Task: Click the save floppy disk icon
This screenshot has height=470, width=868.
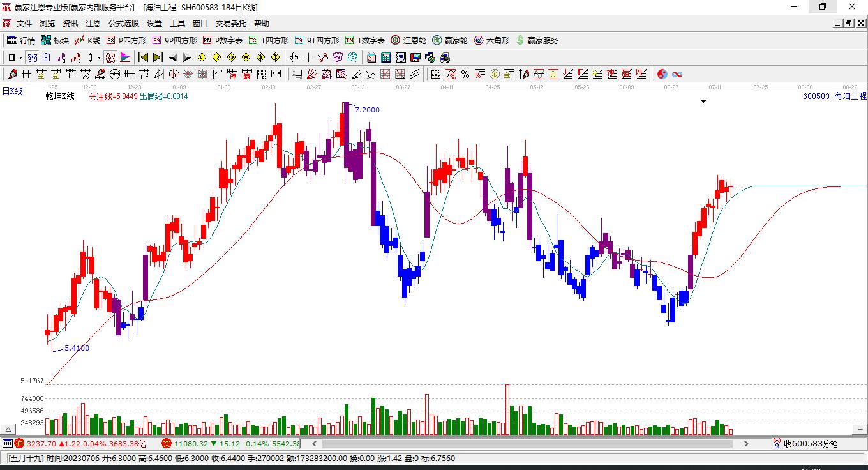Action: (415, 57)
